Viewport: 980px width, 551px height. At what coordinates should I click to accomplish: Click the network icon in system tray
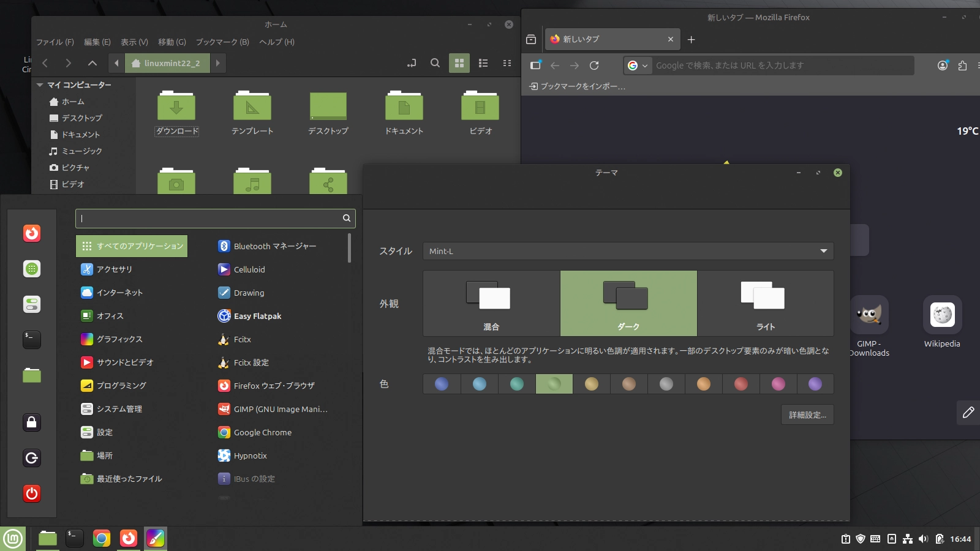tap(908, 539)
